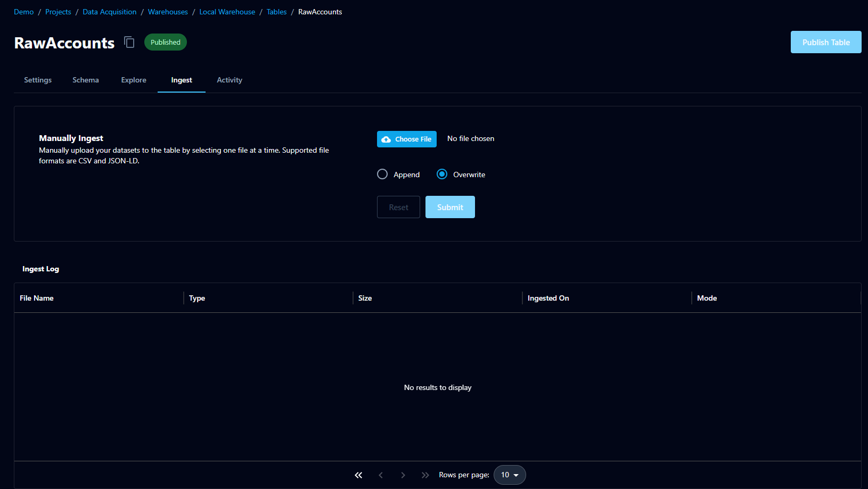Copy the RawAccounts table name icon
The height and width of the screenshot is (489, 868).
pyautogui.click(x=129, y=42)
